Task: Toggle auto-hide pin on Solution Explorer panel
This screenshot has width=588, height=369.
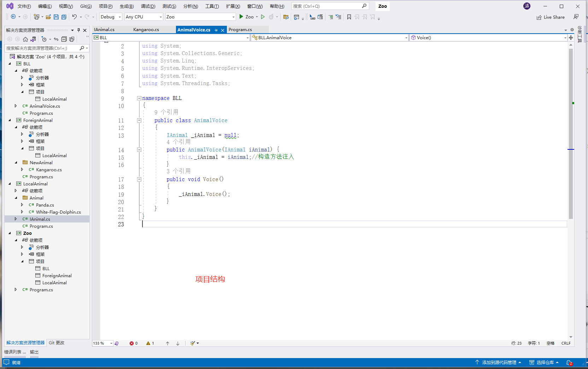Action: tap(78, 30)
